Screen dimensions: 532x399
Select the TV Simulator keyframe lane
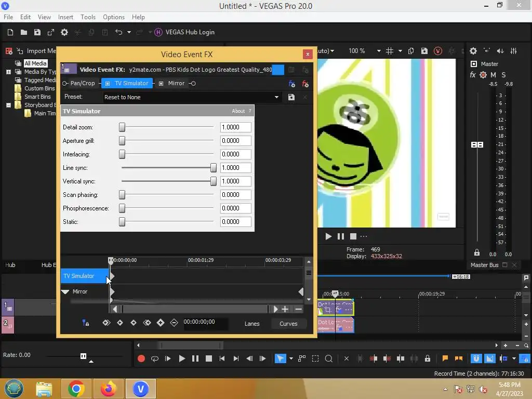pos(85,276)
